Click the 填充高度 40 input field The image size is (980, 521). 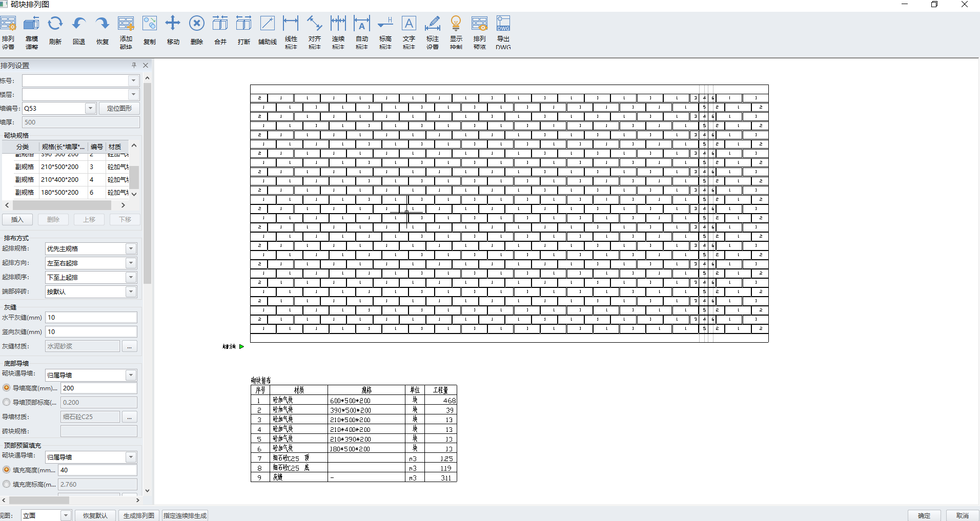(x=97, y=470)
